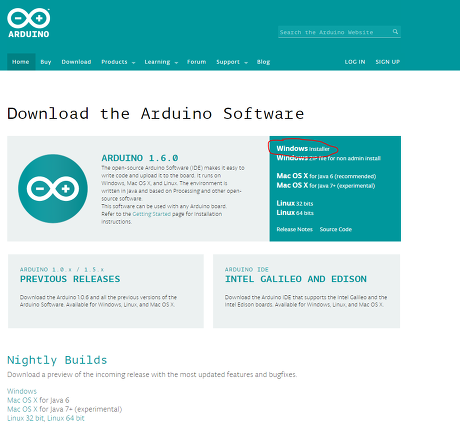Open the Blog nav item

coord(263,62)
